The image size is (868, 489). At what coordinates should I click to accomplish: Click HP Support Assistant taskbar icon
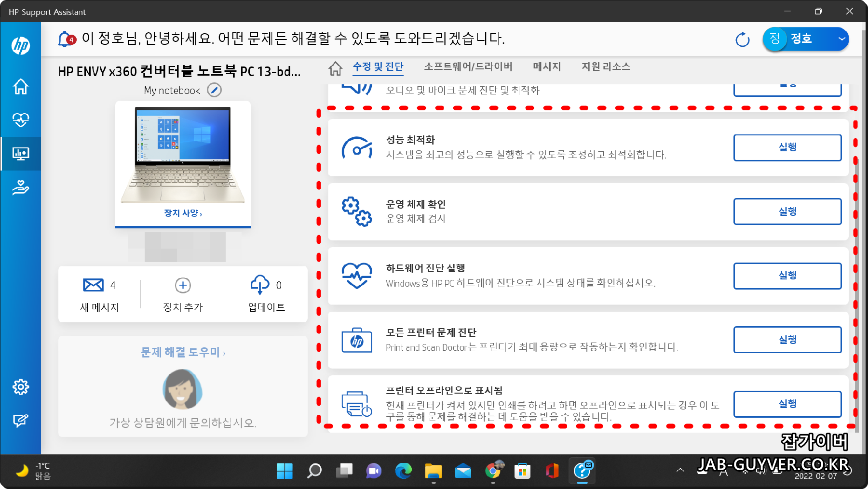point(582,471)
